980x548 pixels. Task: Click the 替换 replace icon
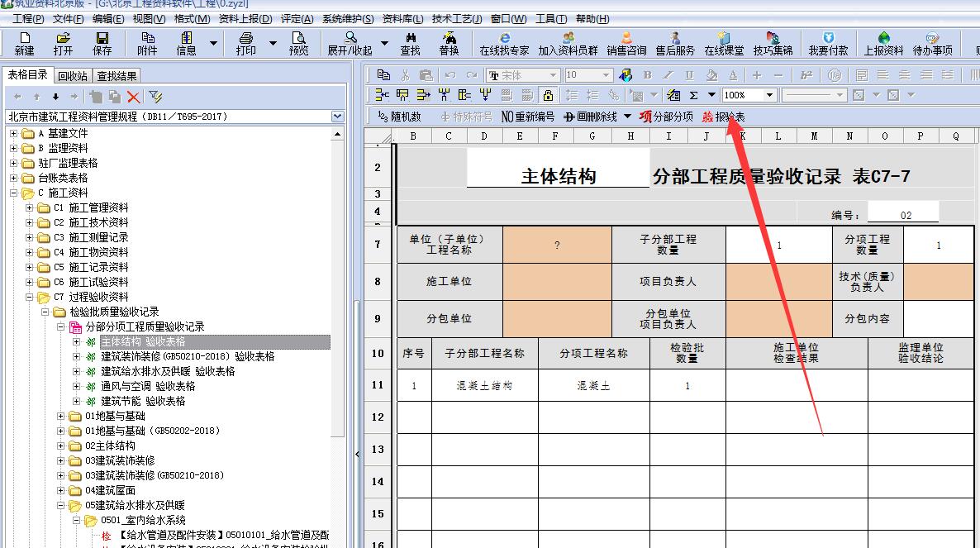pyautogui.click(x=449, y=43)
